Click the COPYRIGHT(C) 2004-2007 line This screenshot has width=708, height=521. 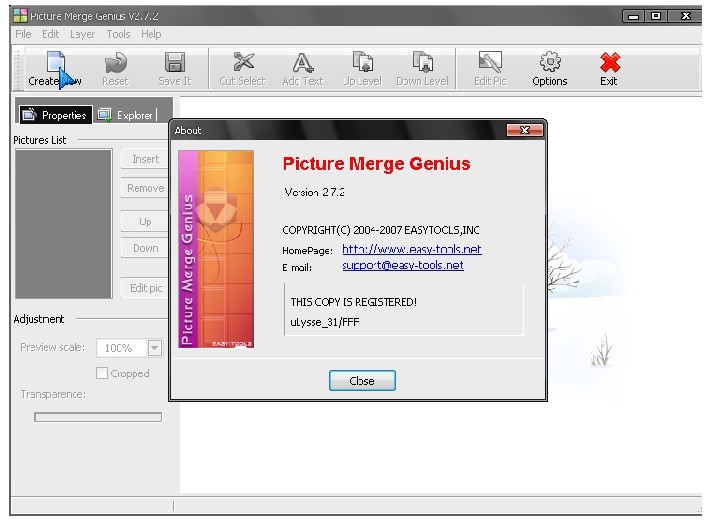click(381, 230)
